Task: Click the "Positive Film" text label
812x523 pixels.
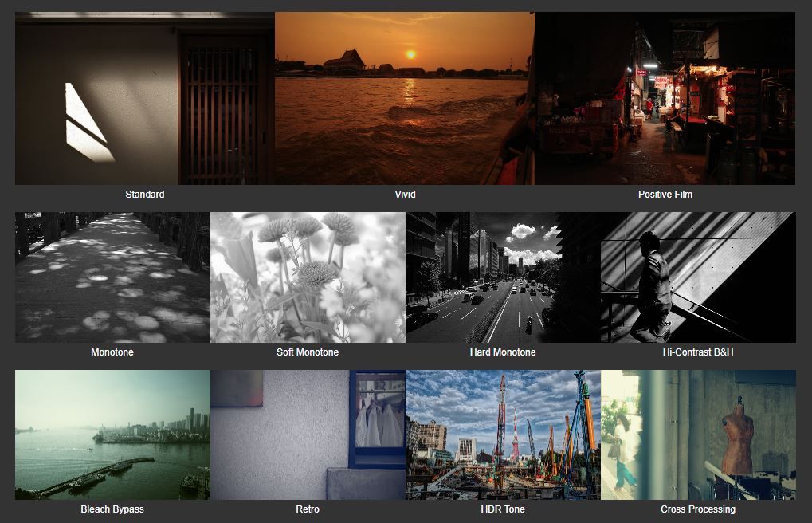Action: 665,195
